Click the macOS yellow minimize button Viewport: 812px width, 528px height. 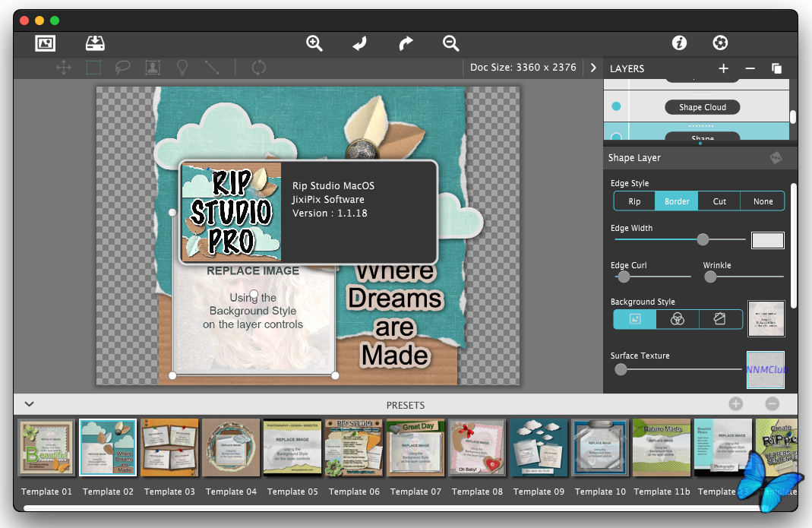[39, 21]
